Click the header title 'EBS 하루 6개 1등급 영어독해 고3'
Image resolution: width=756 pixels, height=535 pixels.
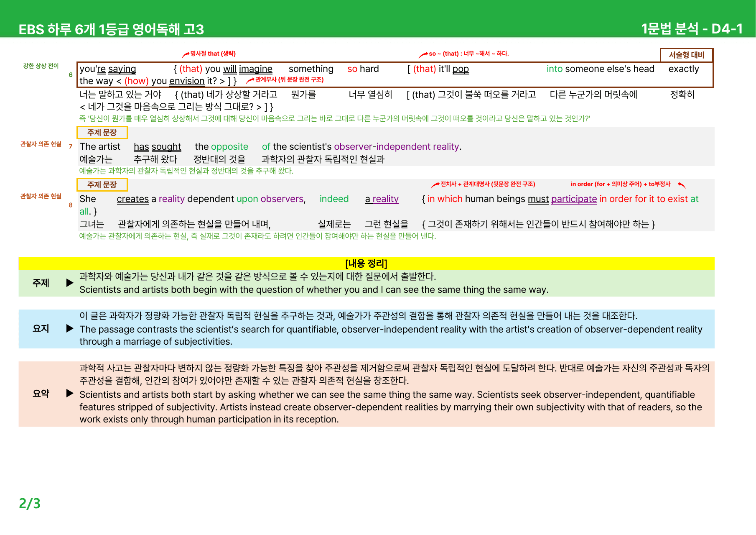point(111,29)
